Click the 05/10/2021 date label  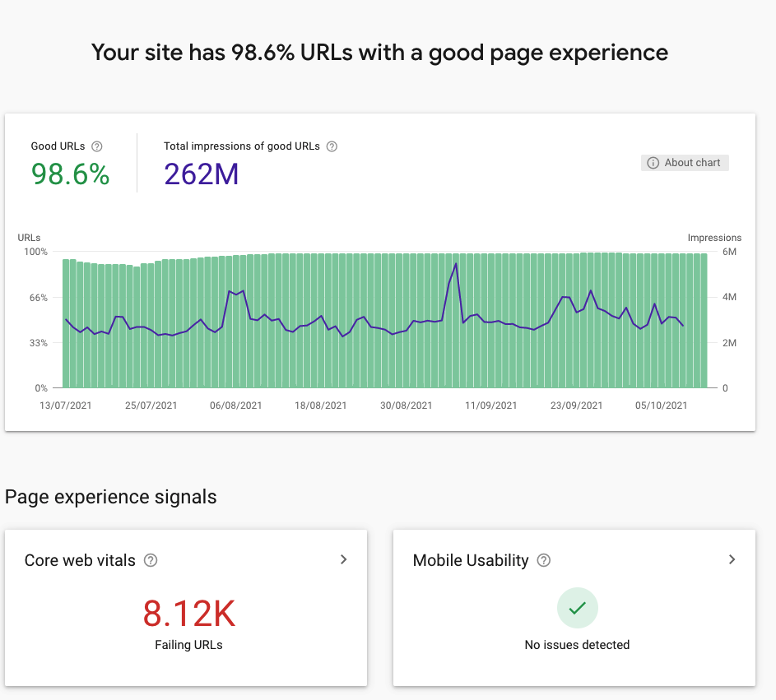tap(661, 406)
